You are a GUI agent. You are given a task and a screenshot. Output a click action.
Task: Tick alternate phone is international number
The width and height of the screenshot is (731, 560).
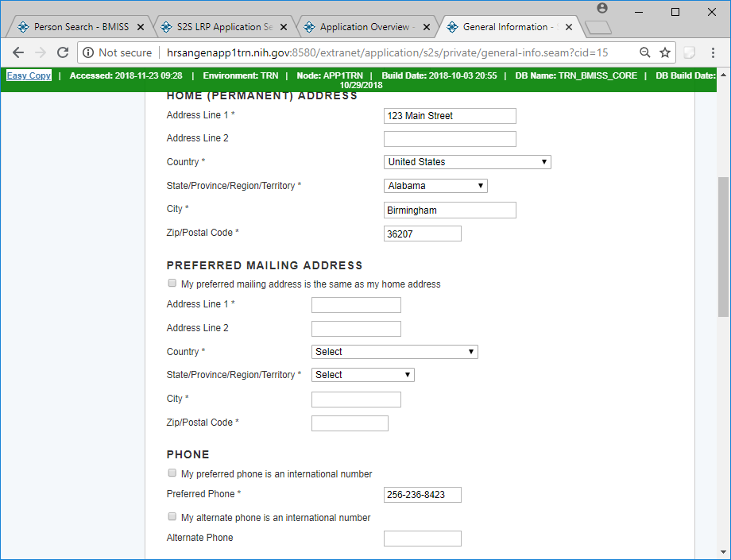click(172, 517)
